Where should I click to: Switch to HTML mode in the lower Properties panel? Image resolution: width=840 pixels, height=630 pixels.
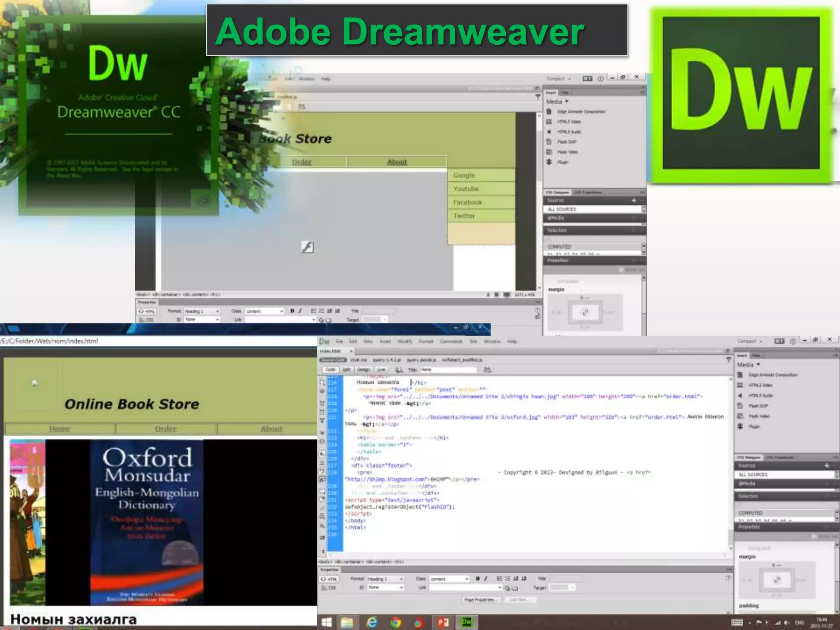click(329, 579)
